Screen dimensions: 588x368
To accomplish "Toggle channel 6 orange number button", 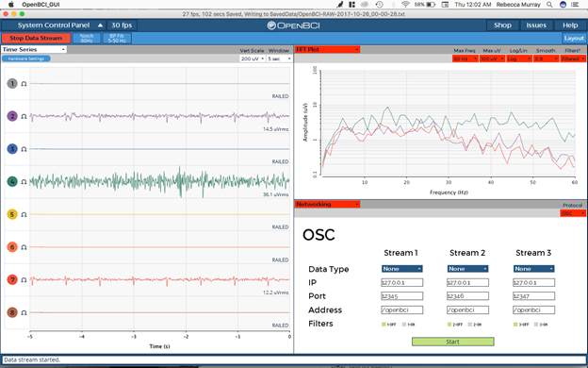I will pyautogui.click(x=12, y=246).
